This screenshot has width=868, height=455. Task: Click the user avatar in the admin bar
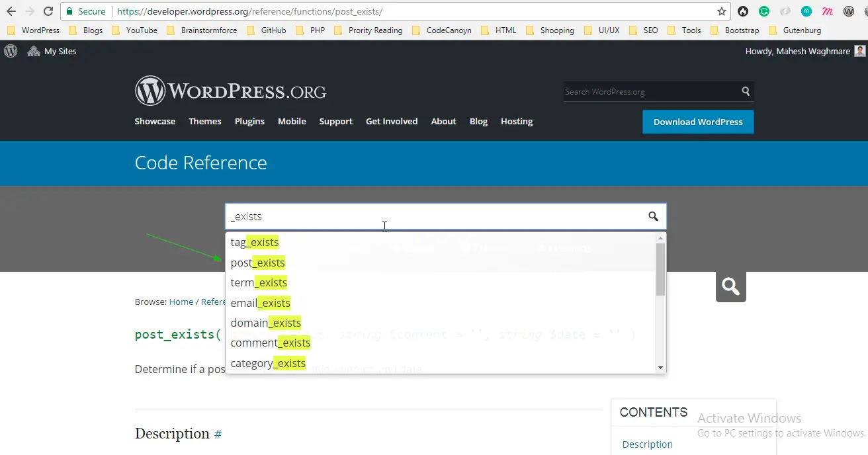(x=859, y=51)
